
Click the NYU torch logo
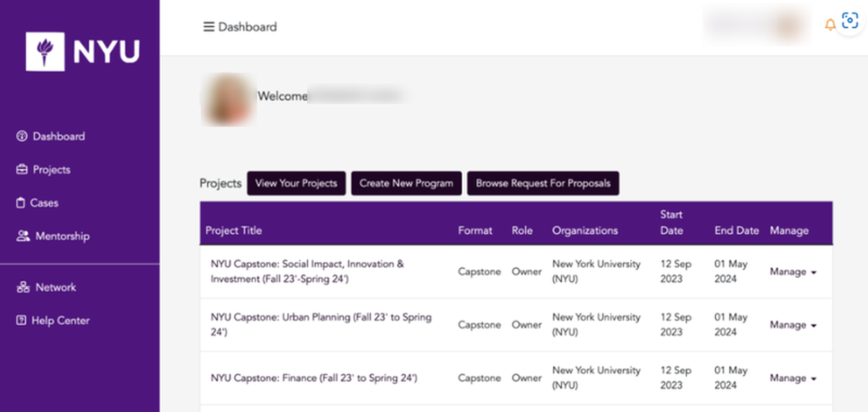coord(45,51)
